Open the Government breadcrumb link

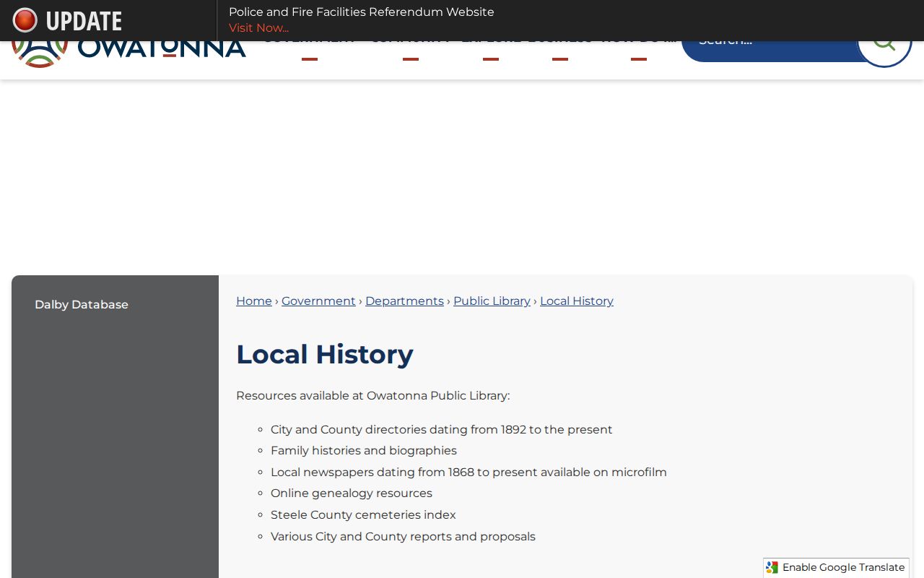[x=318, y=301]
